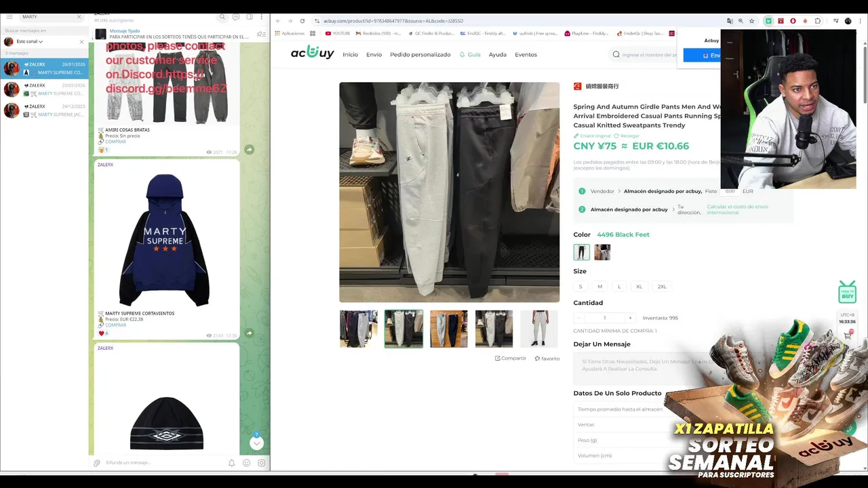The height and width of the screenshot is (488, 868).
Task: Click COMPRAR link under AMIRI COSAS BRATAS
Action: point(115,142)
